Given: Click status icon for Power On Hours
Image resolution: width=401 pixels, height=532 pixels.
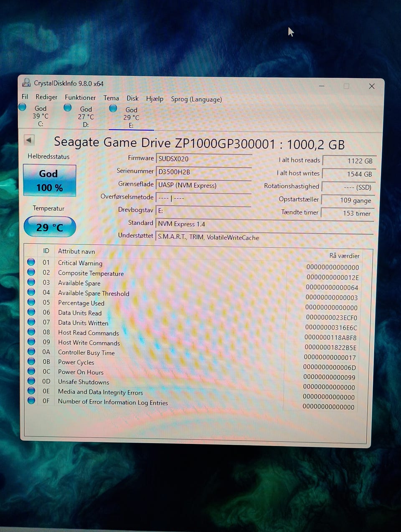Looking at the screenshot, I should (31, 371).
